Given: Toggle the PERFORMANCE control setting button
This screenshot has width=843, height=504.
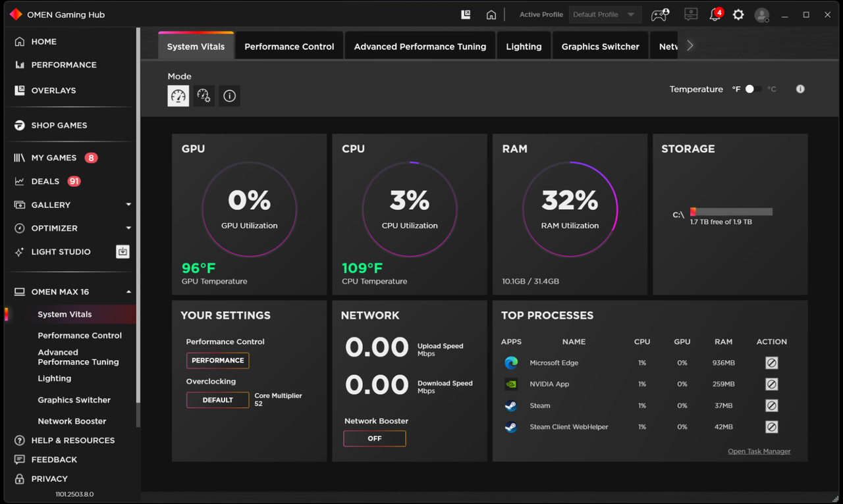Looking at the screenshot, I should (218, 361).
